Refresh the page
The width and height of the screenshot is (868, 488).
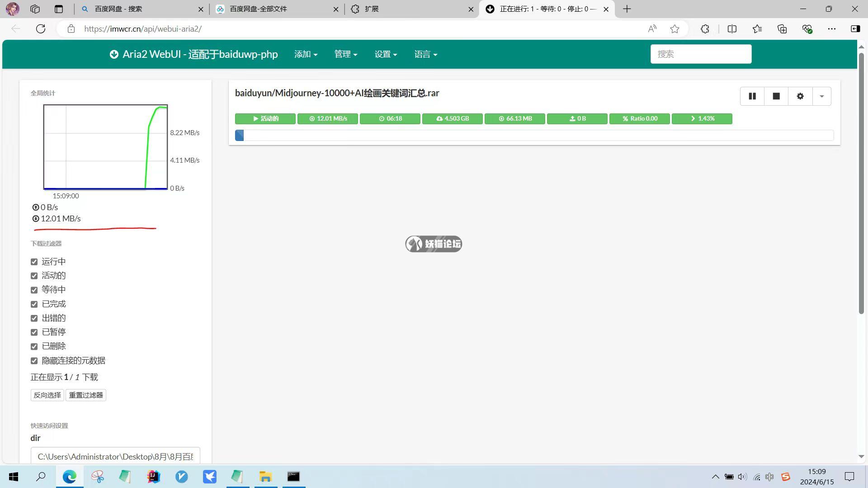tap(41, 29)
